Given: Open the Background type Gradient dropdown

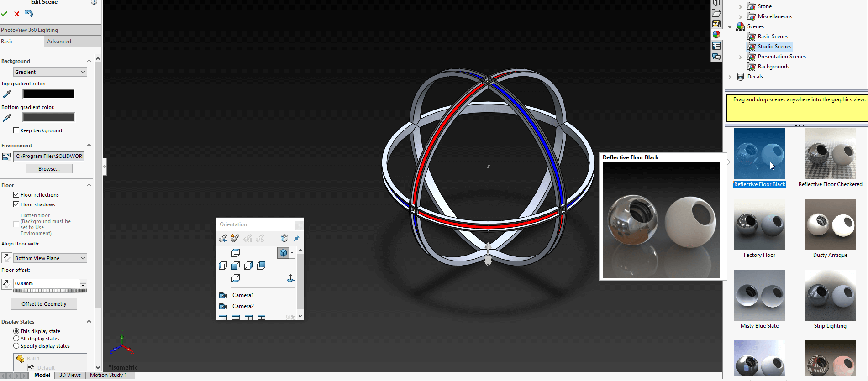Looking at the screenshot, I should point(50,72).
